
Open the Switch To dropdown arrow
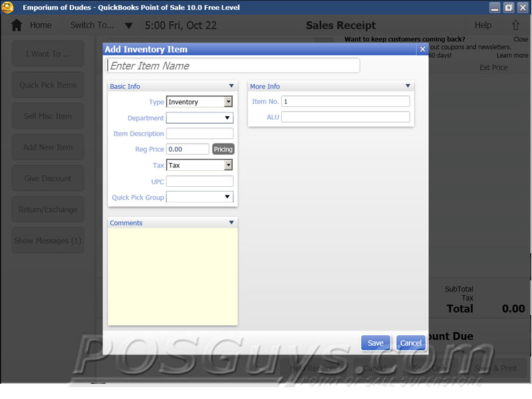click(x=129, y=26)
